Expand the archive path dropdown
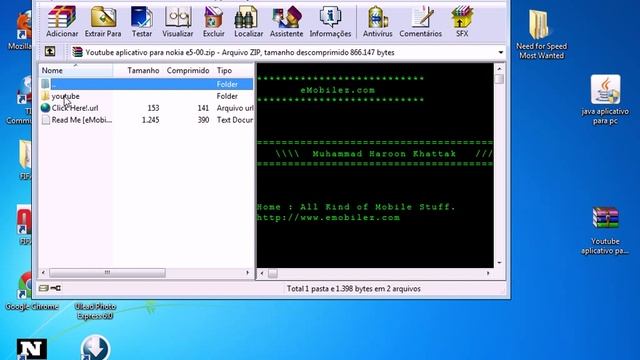This screenshot has height=360, width=640. pyautogui.click(x=500, y=52)
